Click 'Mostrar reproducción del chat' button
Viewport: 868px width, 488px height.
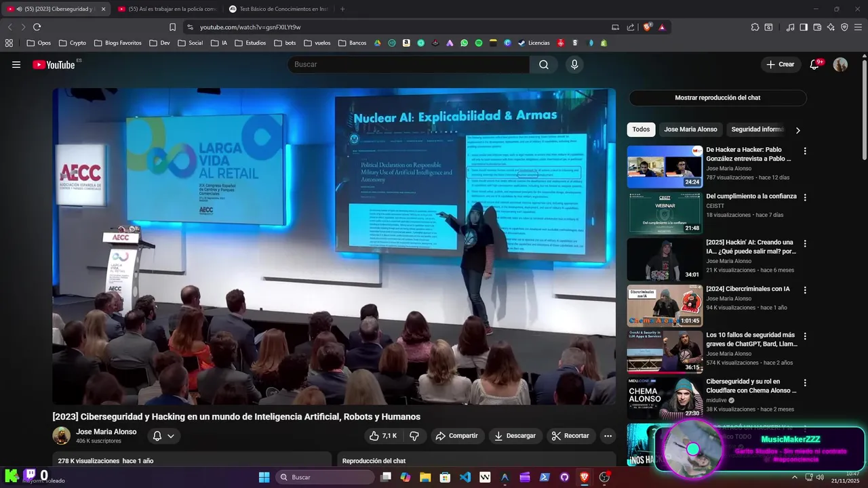717,98
